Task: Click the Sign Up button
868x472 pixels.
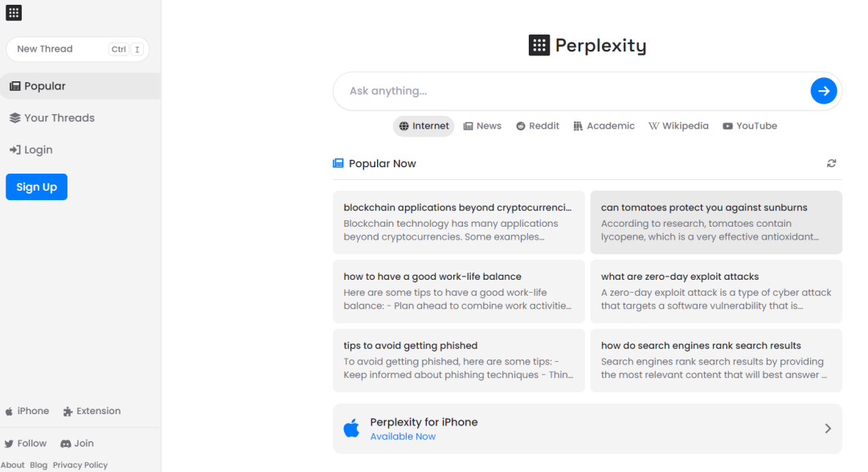Action: (x=36, y=187)
